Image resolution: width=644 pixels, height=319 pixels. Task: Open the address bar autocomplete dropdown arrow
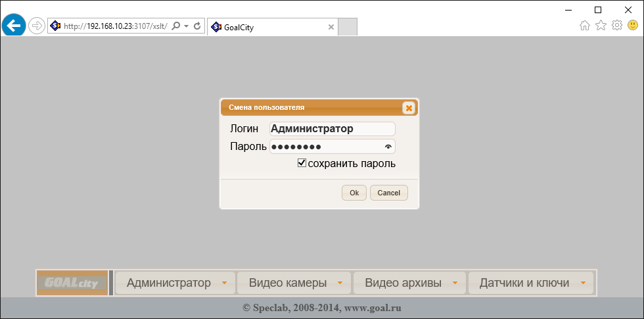[187, 26]
